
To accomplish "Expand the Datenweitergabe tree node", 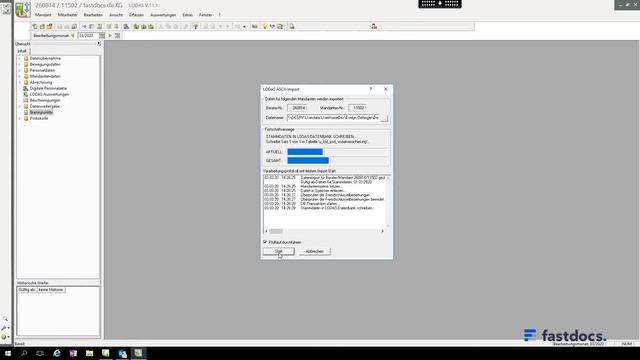I will point(20,106).
